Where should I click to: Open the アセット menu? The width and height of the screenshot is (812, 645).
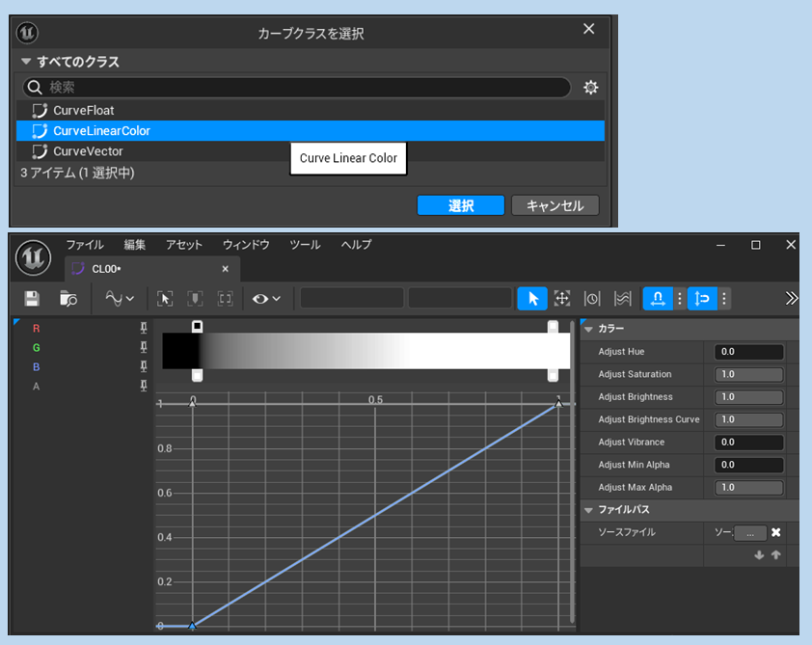tap(184, 245)
